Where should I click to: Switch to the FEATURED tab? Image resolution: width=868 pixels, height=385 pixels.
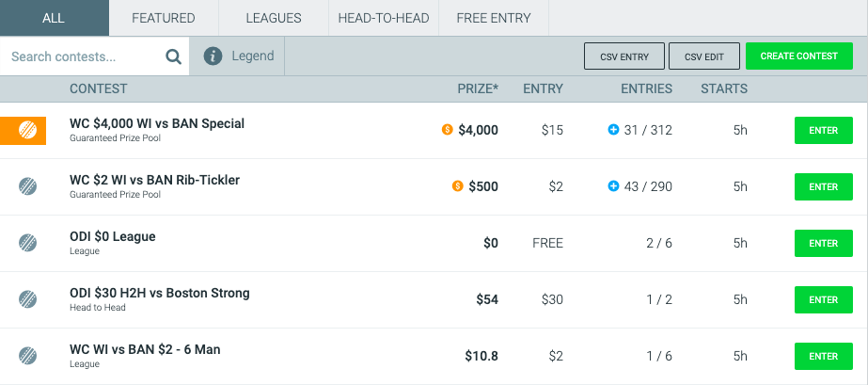pyautogui.click(x=164, y=18)
